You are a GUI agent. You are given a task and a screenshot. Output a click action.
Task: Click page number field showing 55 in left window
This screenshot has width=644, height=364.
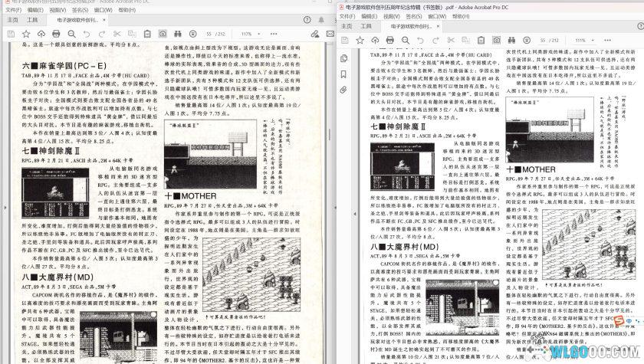click(209, 34)
